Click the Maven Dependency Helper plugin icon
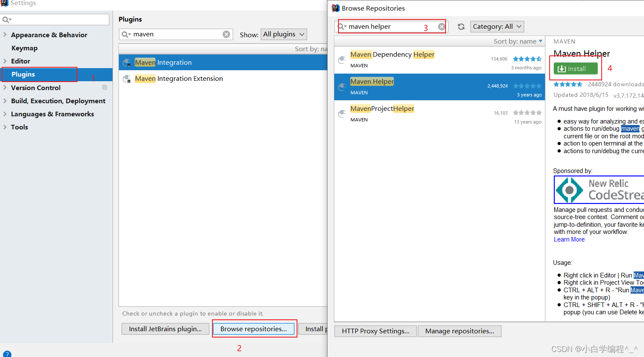This screenshot has height=357, width=644. (x=342, y=60)
